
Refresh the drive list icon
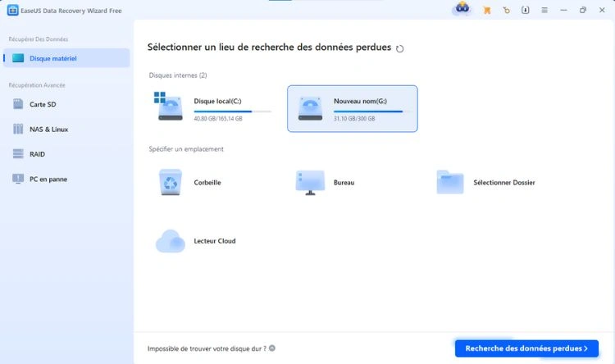click(399, 48)
